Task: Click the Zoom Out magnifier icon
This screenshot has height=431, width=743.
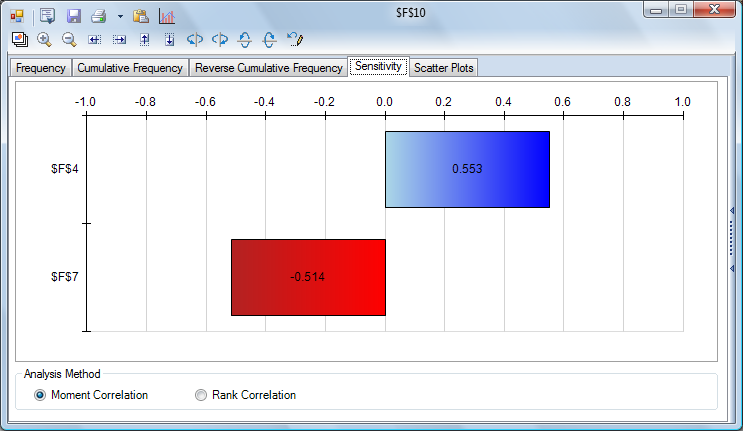Action: point(69,40)
